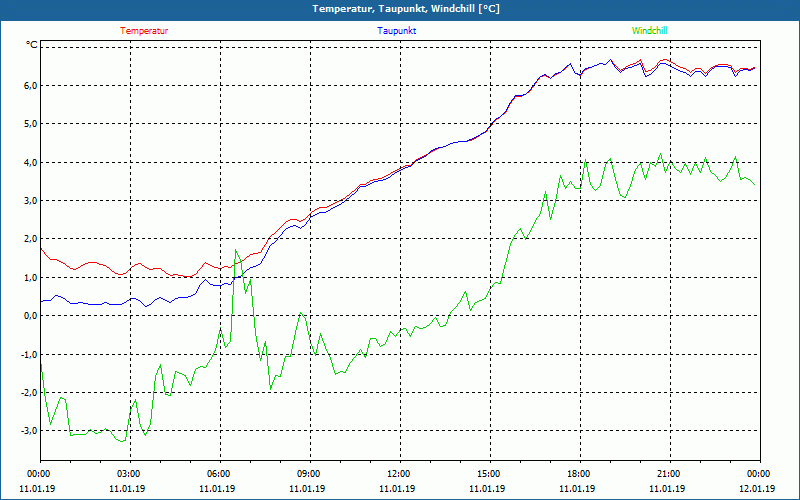Click the '06:00' time label
The image size is (800, 500).
click(x=220, y=474)
